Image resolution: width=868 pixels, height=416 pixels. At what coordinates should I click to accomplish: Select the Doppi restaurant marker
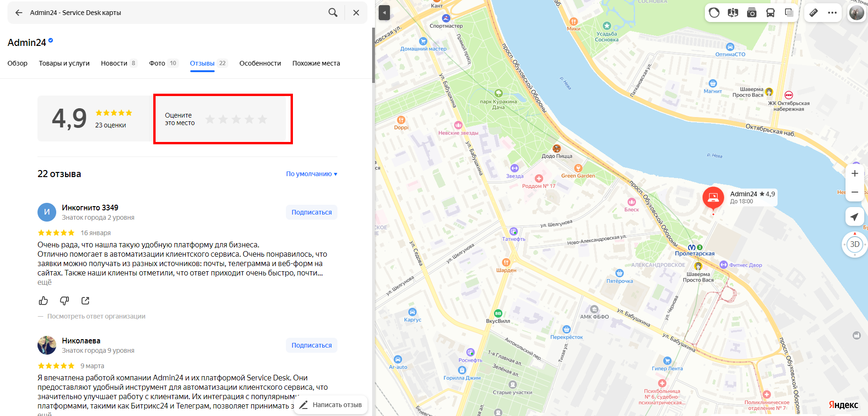click(401, 120)
